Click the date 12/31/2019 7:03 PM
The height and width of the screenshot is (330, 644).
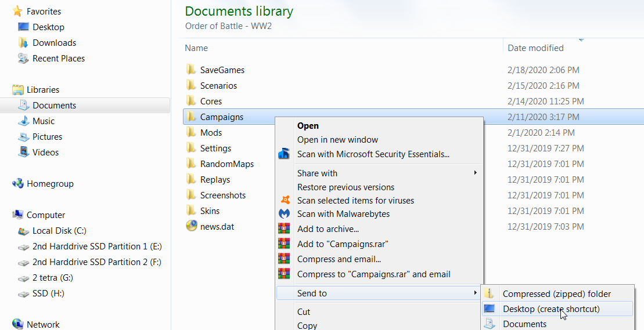point(546,226)
